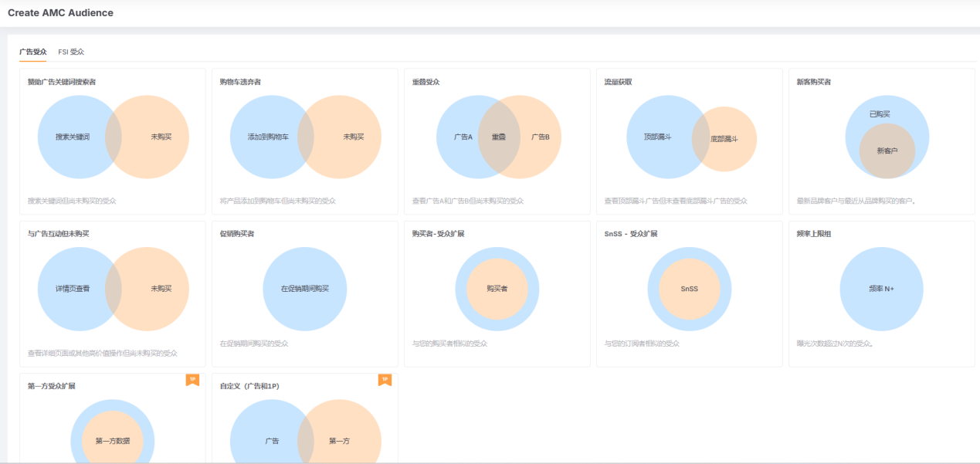The height and width of the screenshot is (464, 980).
Task: Click the 频率 N+ circle
Action: click(x=881, y=289)
